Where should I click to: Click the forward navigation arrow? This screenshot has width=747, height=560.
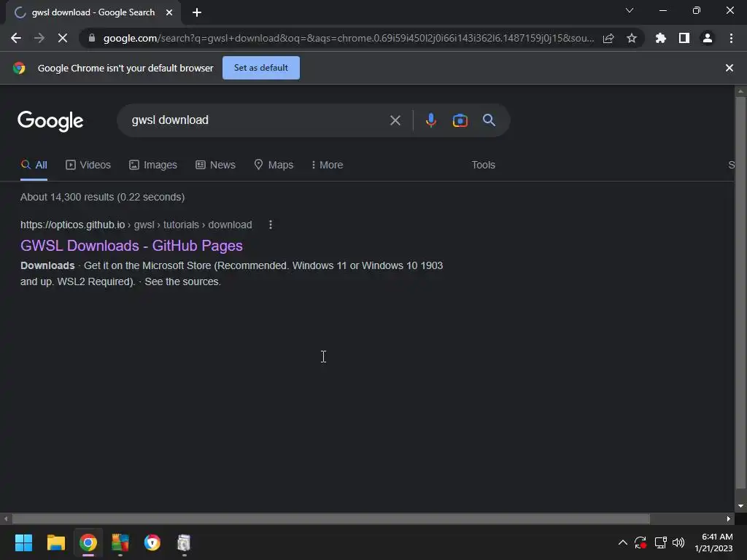39,38
